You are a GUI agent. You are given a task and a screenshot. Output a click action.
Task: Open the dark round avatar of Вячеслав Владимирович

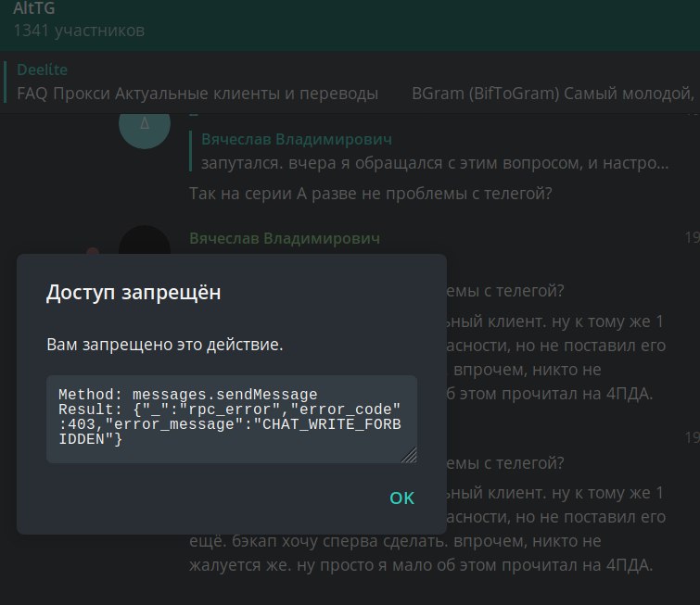pos(145,241)
